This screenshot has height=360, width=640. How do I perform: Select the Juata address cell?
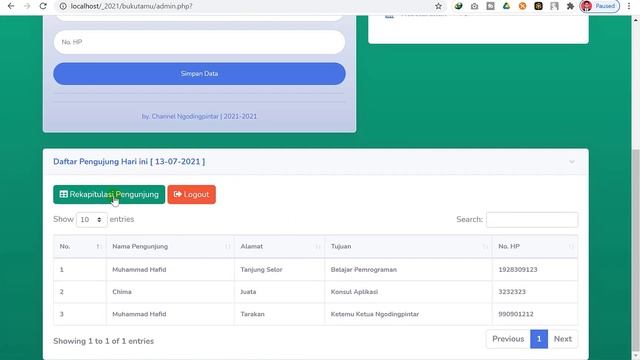[x=280, y=292]
